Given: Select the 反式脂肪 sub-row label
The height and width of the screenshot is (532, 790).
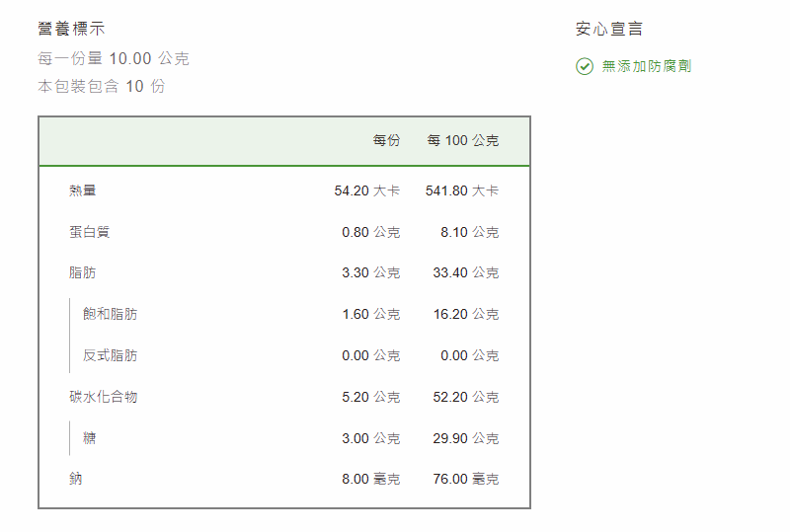Looking at the screenshot, I should point(110,355).
